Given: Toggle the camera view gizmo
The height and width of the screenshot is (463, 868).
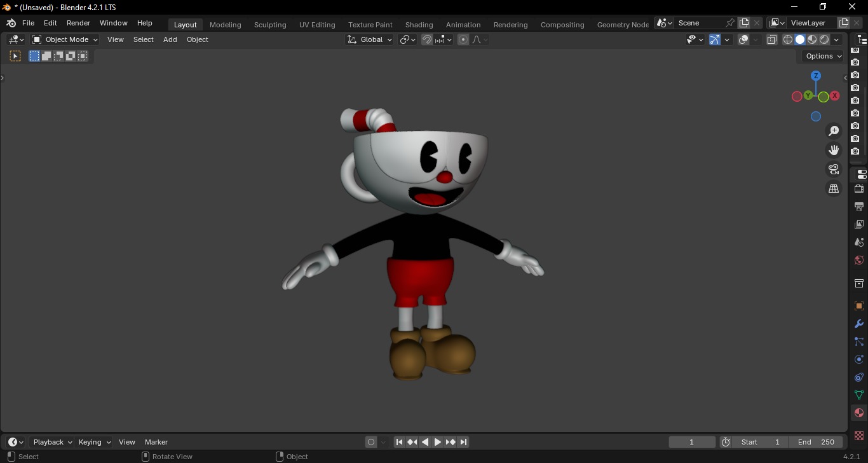Looking at the screenshot, I should (x=834, y=169).
